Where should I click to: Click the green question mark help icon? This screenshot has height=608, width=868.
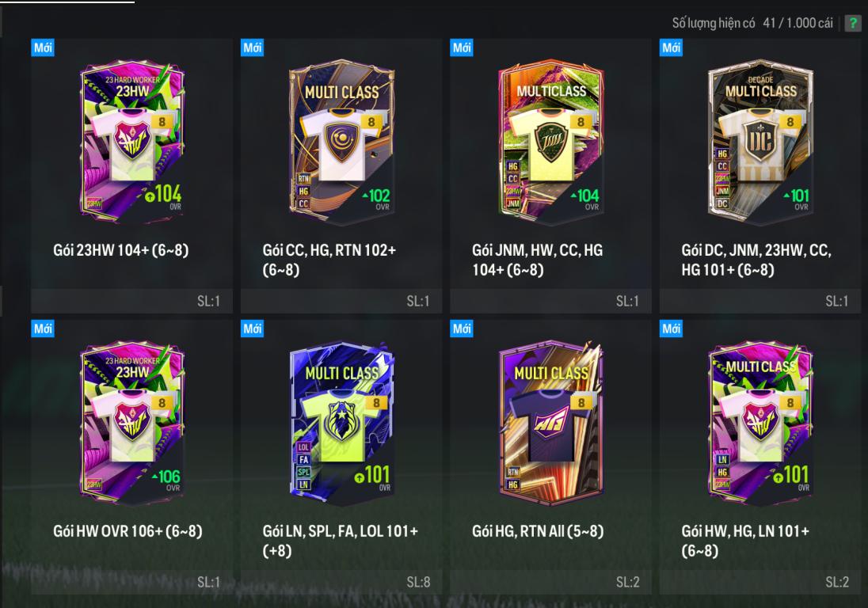(x=852, y=23)
